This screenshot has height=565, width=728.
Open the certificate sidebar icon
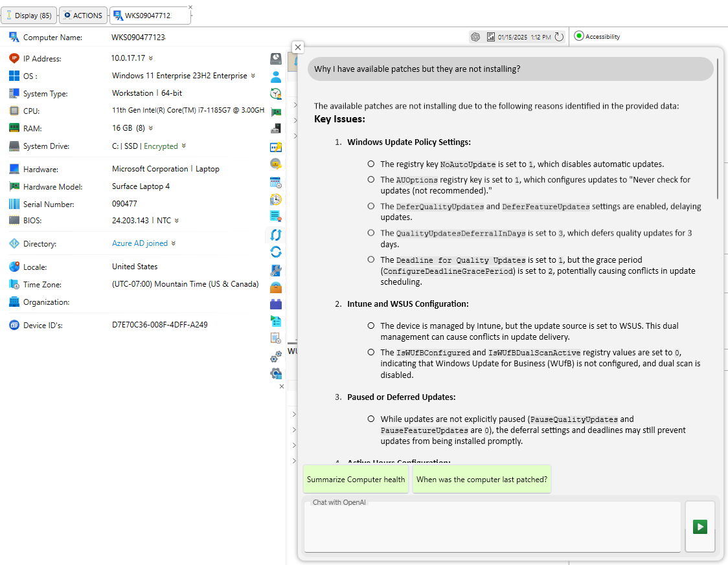[x=276, y=217]
